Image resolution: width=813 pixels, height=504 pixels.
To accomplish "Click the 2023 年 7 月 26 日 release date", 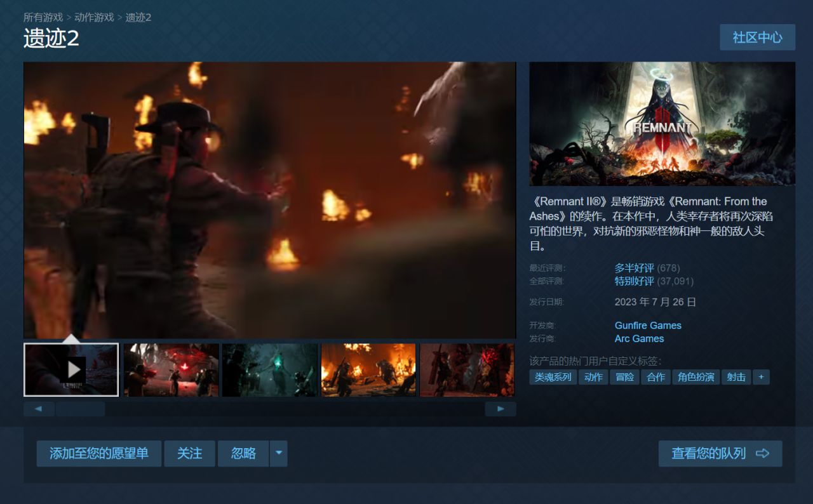I will [655, 302].
